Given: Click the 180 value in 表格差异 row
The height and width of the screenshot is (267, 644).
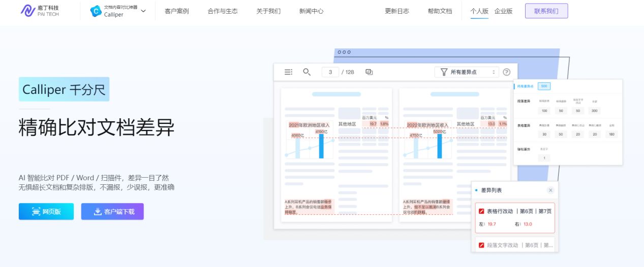Looking at the screenshot, I should click(x=611, y=135).
